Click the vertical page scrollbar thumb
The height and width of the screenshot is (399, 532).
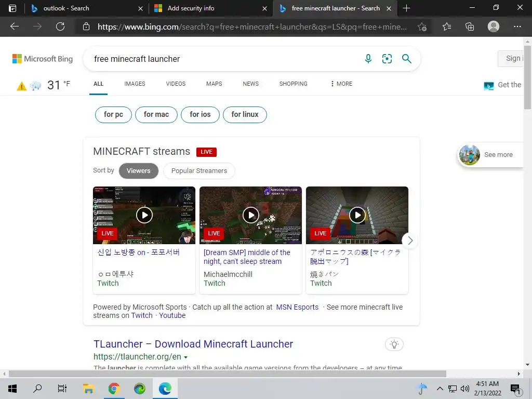pyautogui.click(x=527, y=77)
